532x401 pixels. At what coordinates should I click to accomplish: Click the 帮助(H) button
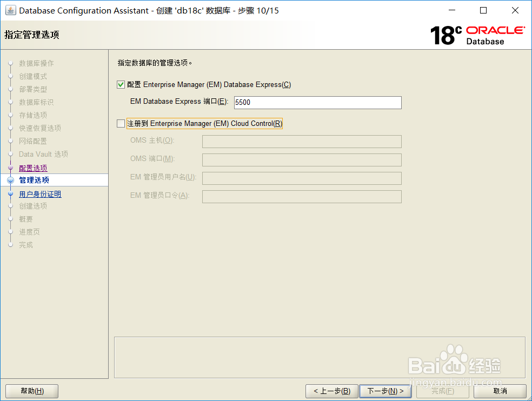point(31,391)
